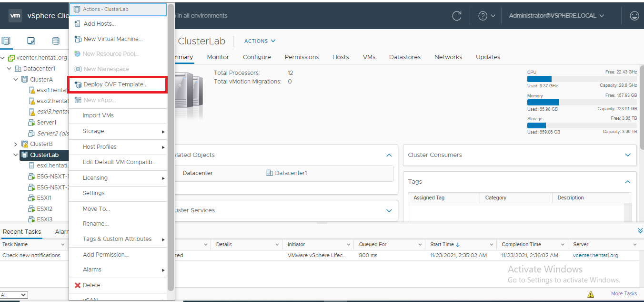Expand the Cluster Consumers panel

pos(628,155)
